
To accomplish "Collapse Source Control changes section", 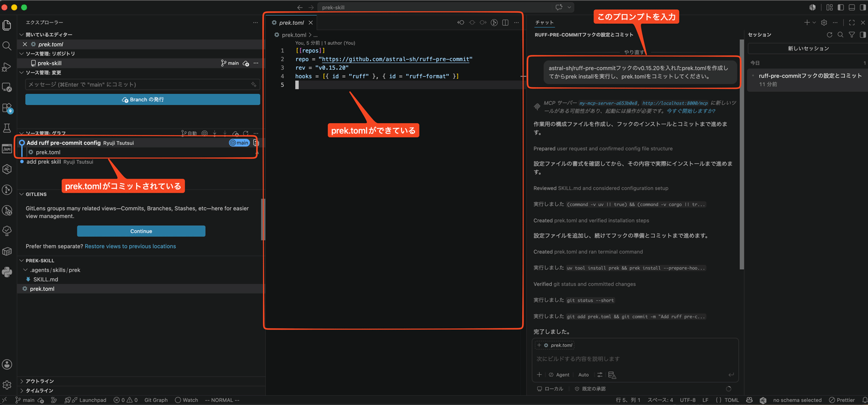I will pyautogui.click(x=22, y=73).
